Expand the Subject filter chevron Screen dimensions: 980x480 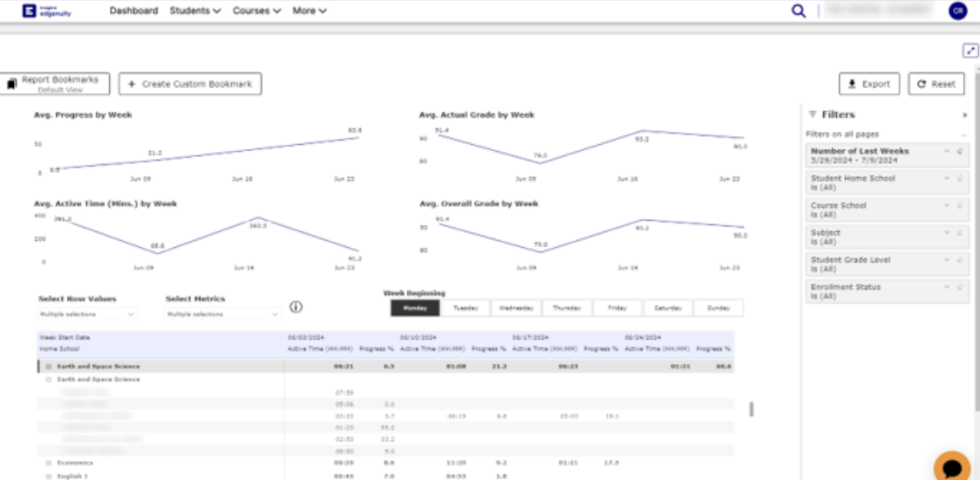click(x=947, y=233)
